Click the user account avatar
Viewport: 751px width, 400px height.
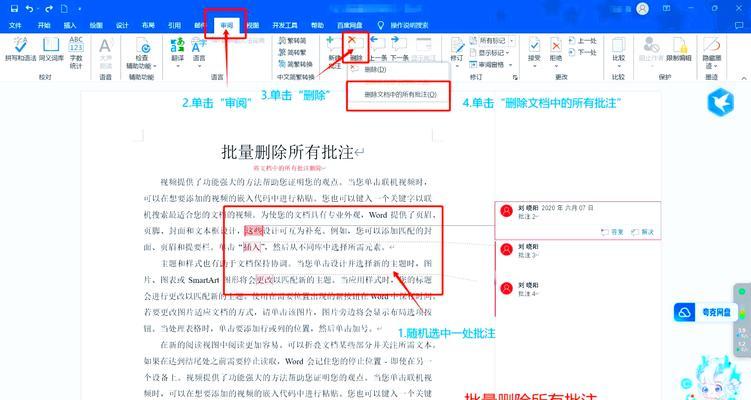click(642, 9)
